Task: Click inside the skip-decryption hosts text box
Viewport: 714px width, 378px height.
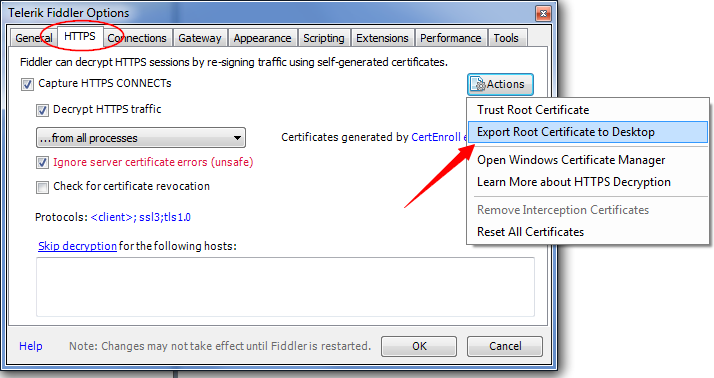Action: (285, 287)
